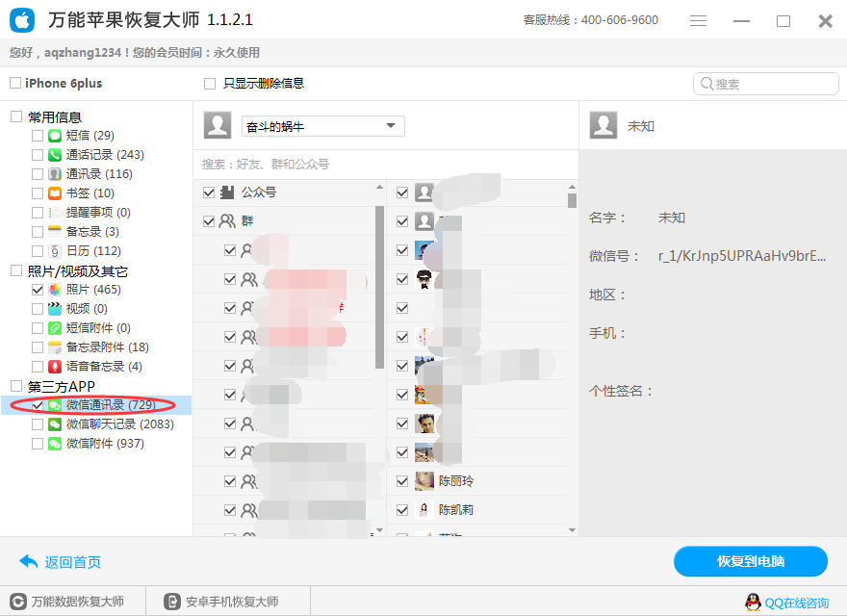Click the green SMS icon beside 短信
Viewport: 847px width, 616px height.
55,136
